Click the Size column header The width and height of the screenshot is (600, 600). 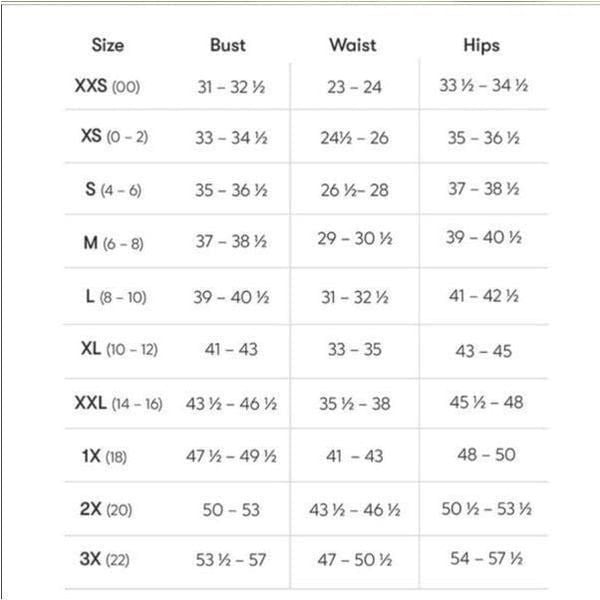108,45
